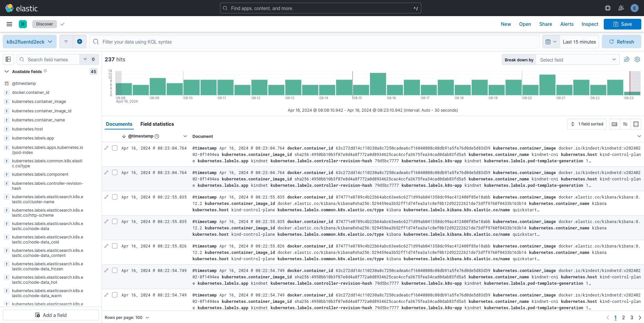
Task: Add a filter with the plus icon
Action: pyautogui.click(x=79, y=42)
